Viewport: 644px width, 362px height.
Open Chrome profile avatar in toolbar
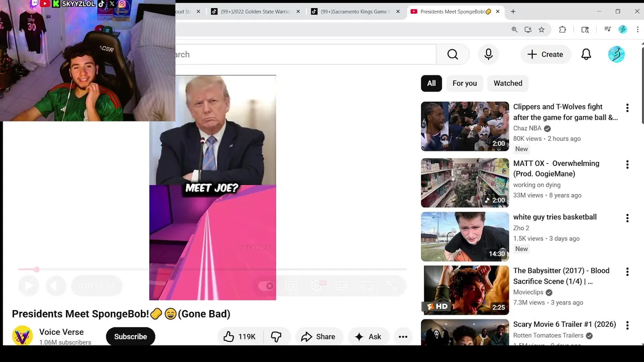pyautogui.click(x=622, y=30)
